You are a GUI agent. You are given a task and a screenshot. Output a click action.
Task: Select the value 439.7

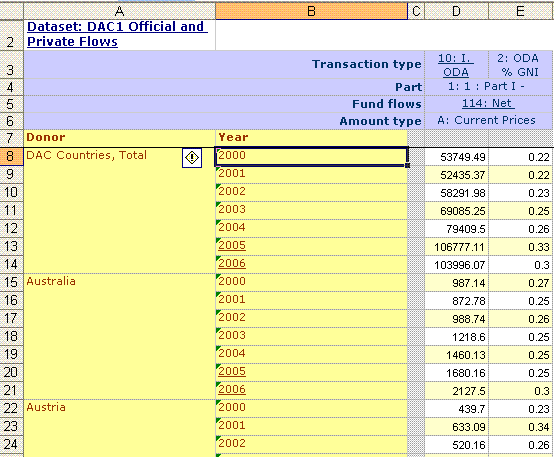[456, 409]
